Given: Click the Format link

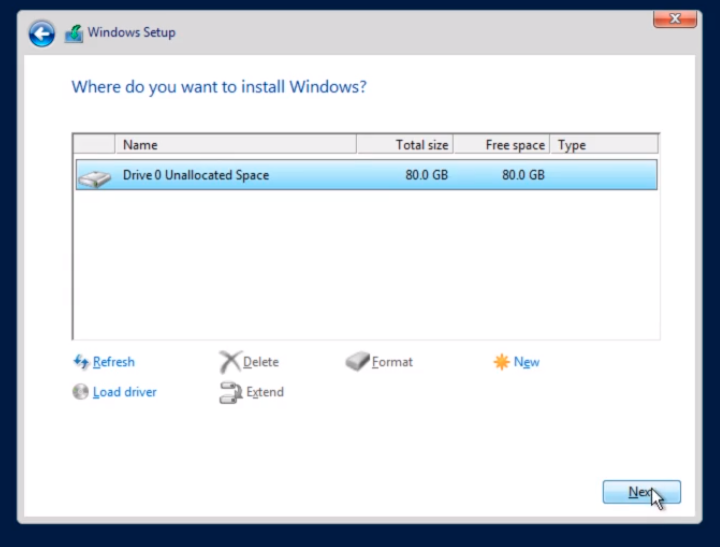Looking at the screenshot, I should [392, 362].
